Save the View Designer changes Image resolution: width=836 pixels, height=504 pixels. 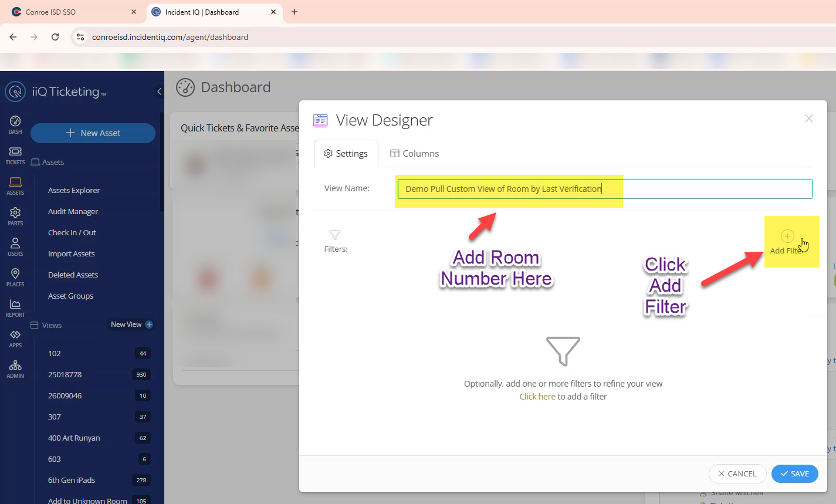click(x=794, y=473)
